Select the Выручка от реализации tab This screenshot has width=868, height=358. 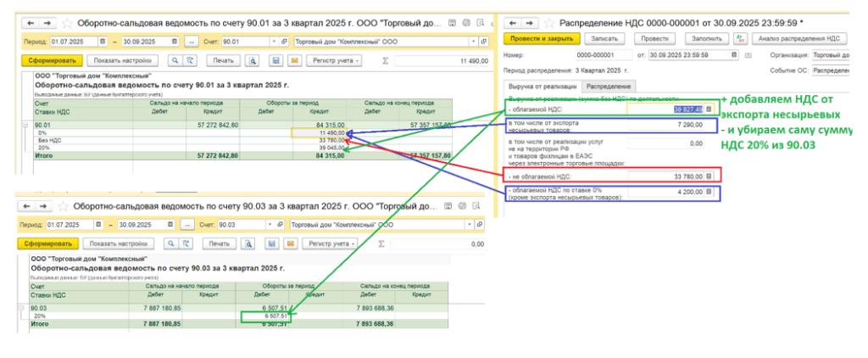click(x=542, y=87)
